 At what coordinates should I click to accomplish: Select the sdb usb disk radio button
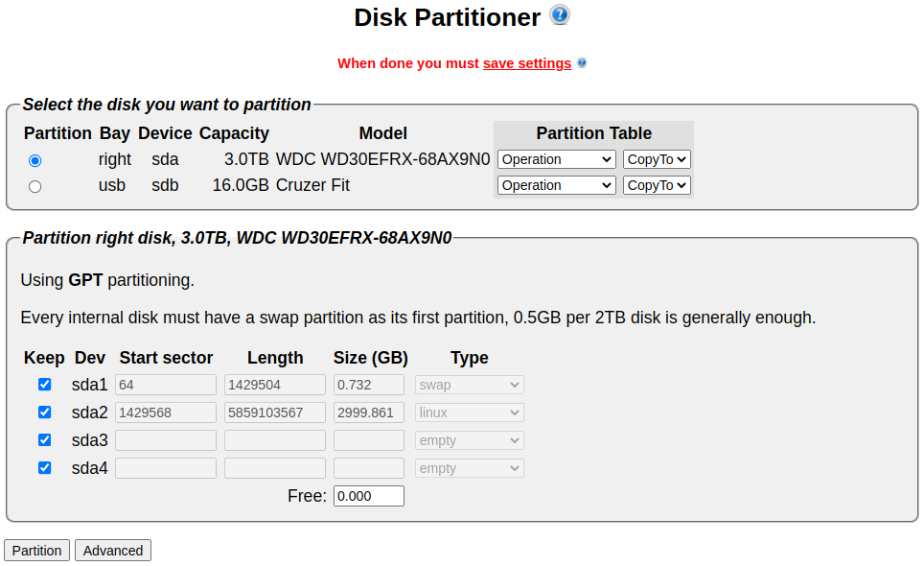pyautogui.click(x=35, y=186)
